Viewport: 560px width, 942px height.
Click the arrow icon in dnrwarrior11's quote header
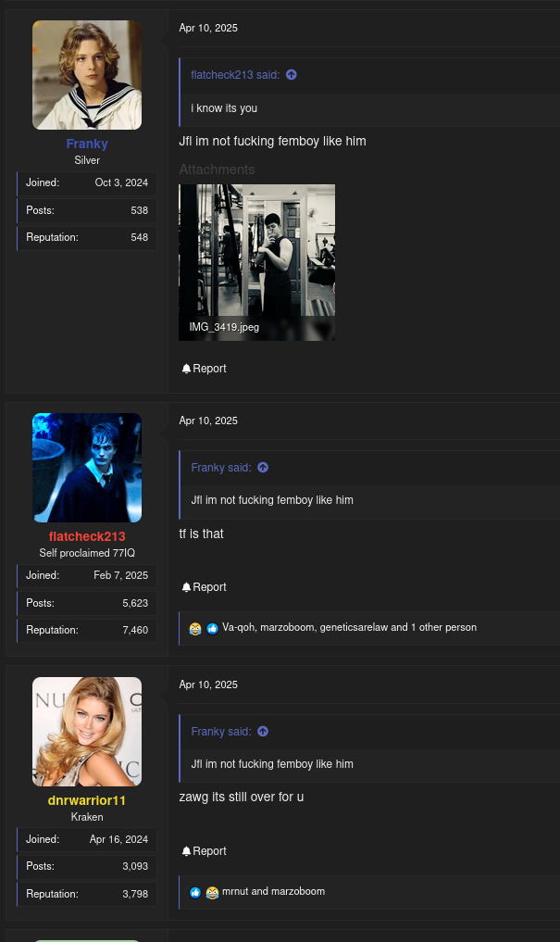point(263,732)
